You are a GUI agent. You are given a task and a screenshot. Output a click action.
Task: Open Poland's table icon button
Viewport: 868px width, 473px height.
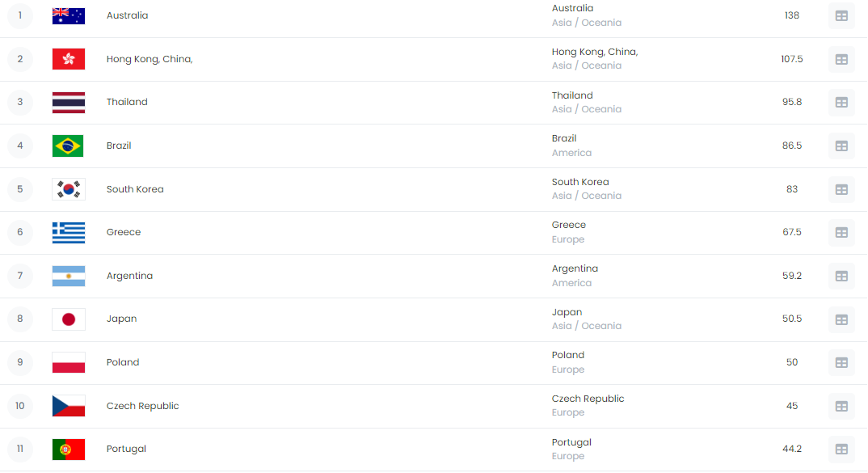tap(841, 362)
